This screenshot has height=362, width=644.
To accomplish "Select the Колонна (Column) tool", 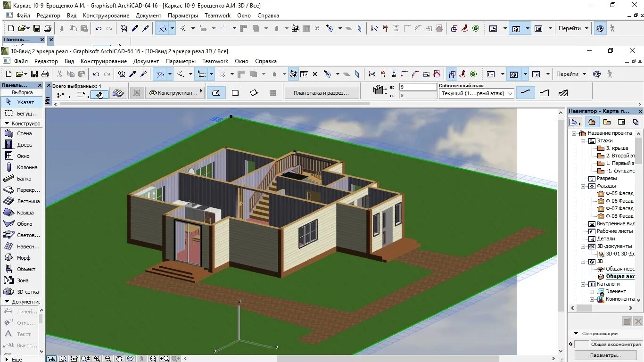I will [22, 167].
